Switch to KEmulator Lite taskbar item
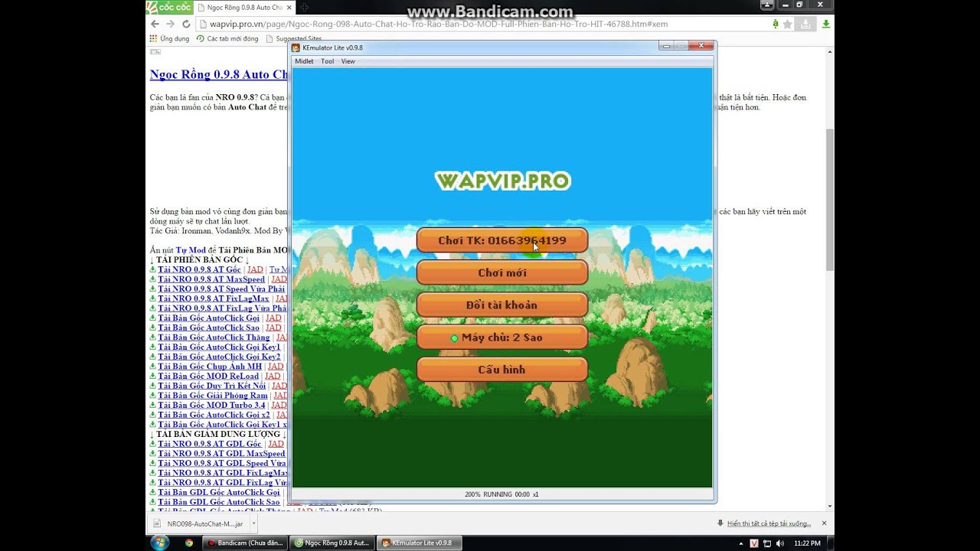The width and height of the screenshot is (980, 551). click(x=418, y=543)
